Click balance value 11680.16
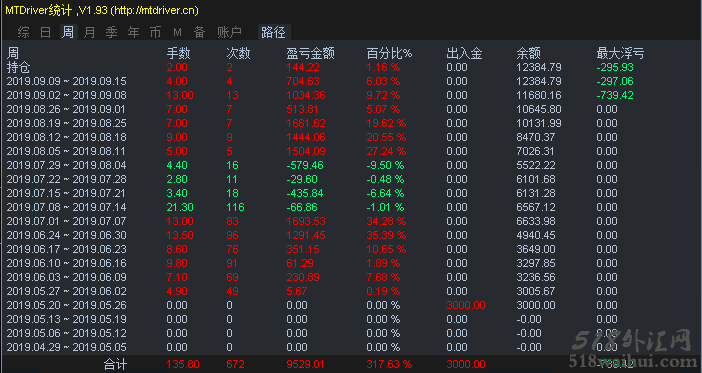Image resolution: width=702 pixels, height=373 pixels. (539, 95)
